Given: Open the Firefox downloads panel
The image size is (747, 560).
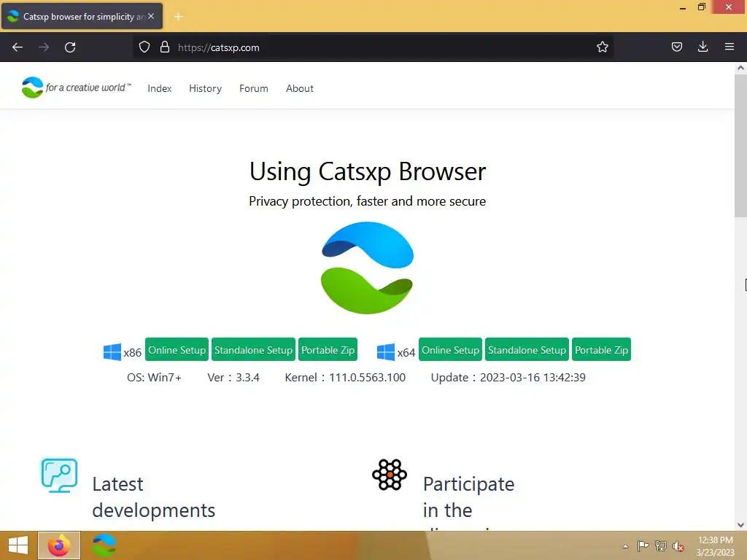Looking at the screenshot, I should [703, 47].
